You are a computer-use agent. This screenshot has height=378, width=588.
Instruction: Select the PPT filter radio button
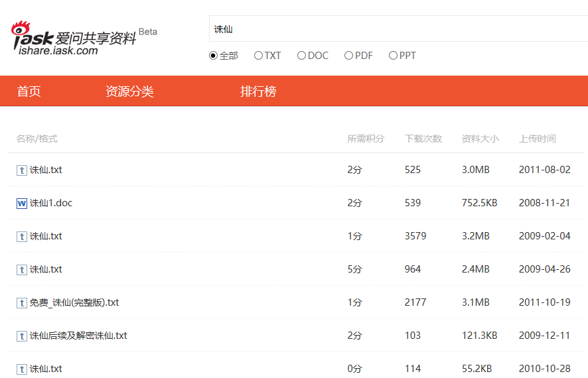point(393,56)
